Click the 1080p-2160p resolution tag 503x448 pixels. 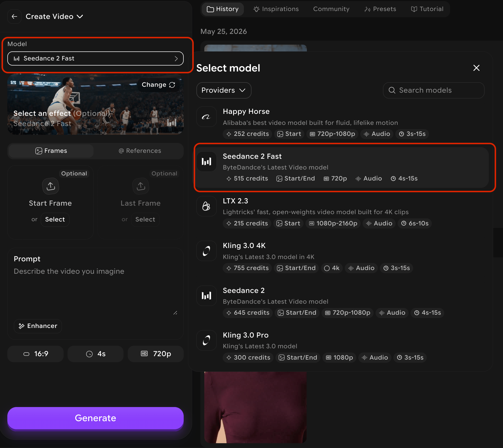(x=333, y=223)
